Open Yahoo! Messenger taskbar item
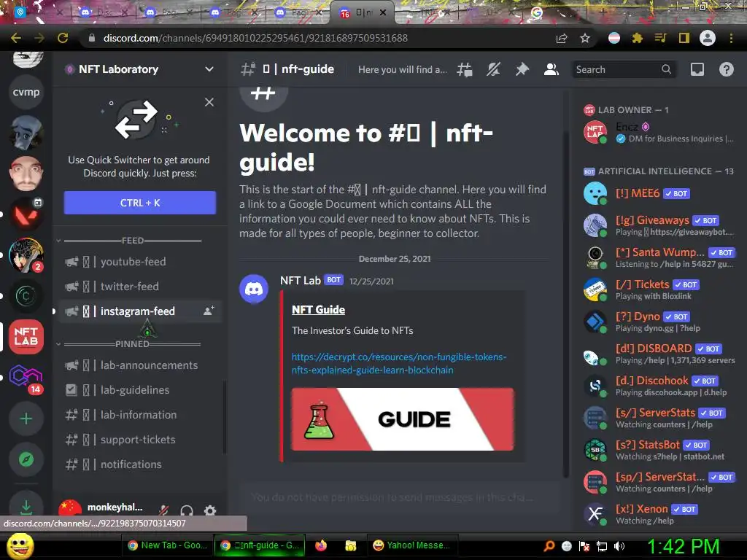 tap(412, 545)
